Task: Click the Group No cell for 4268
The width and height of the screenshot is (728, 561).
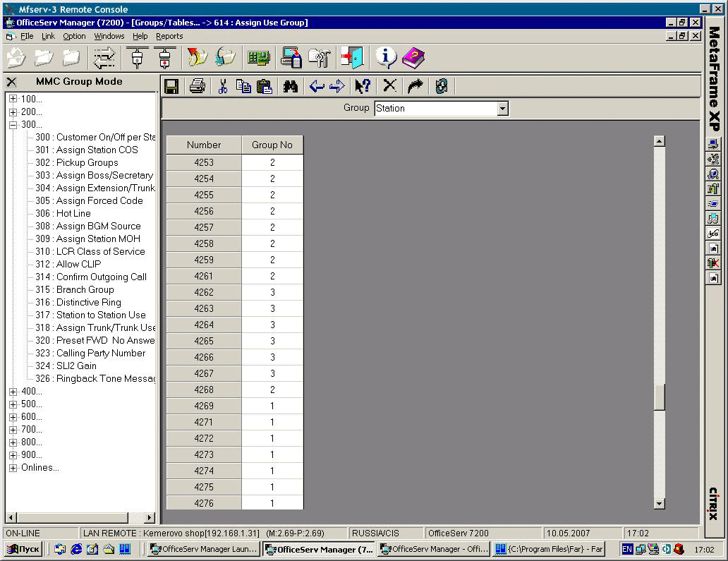Action: 272,390
